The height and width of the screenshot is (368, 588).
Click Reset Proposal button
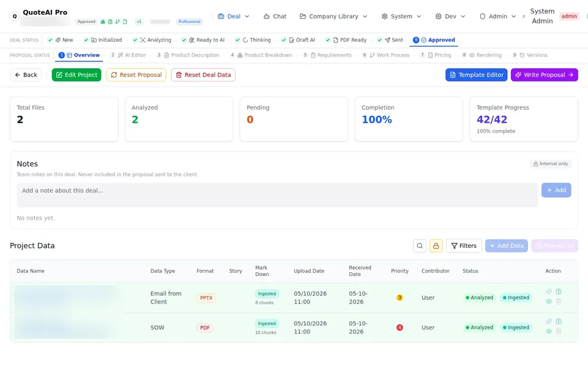pos(136,75)
